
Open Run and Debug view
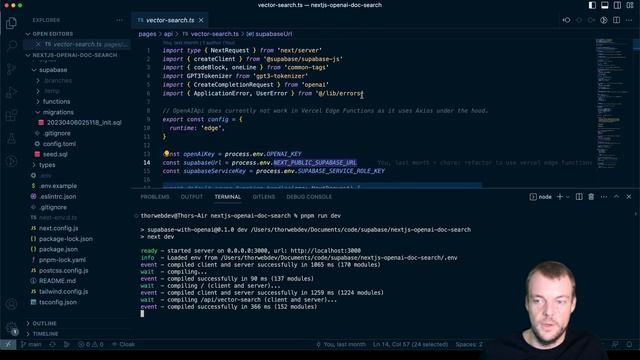[x=11, y=92]
